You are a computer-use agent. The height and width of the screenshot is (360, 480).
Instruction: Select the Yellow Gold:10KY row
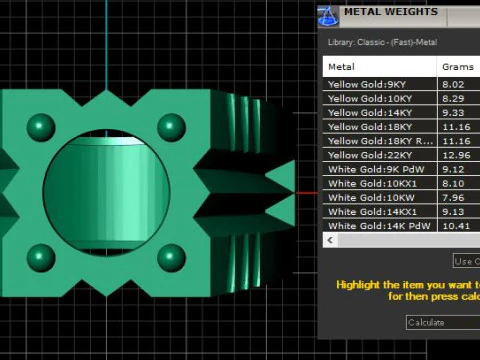(401, 98)
